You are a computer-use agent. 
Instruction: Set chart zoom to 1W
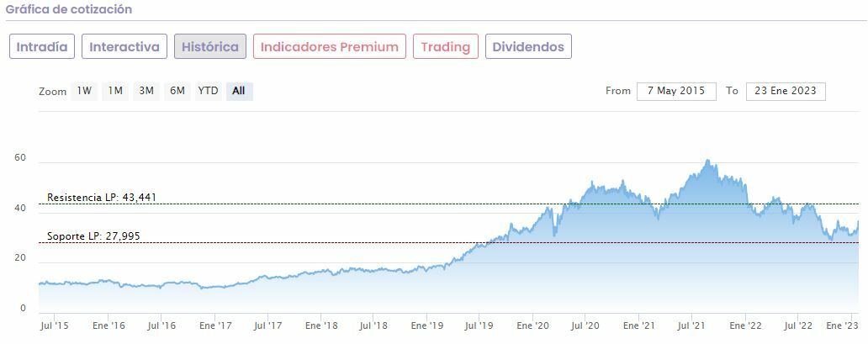click(x=84, y=91)
